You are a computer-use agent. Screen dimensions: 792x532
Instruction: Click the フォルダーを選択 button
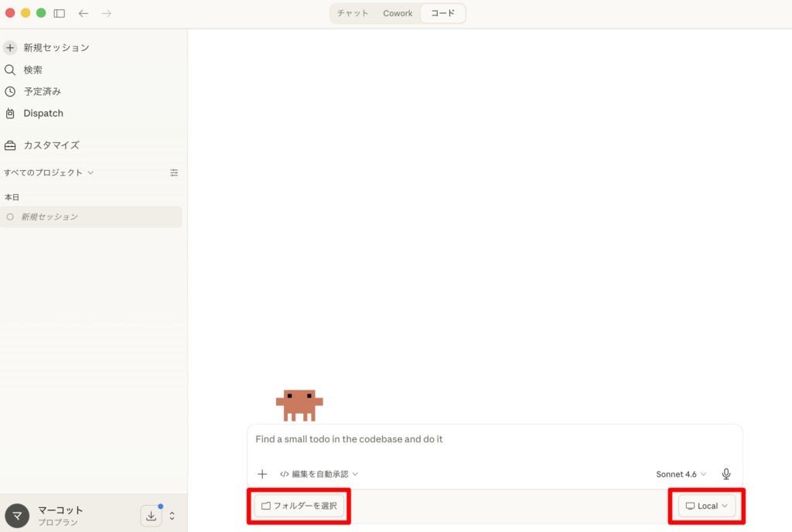click(299, 506)
